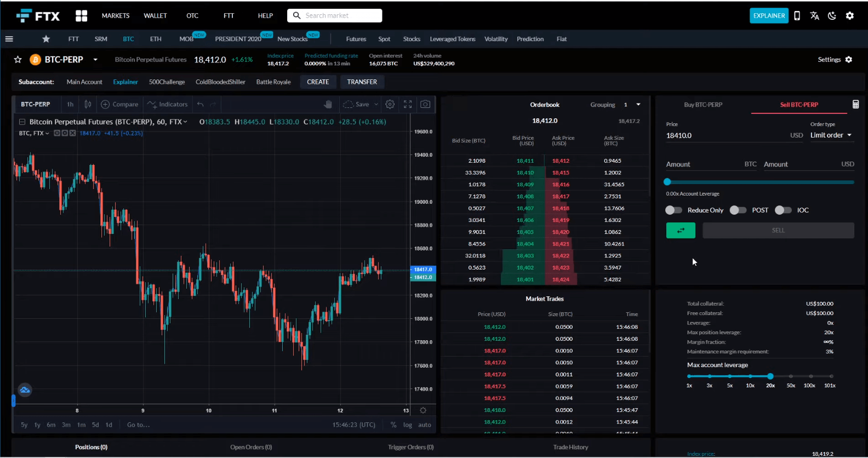Open chart axis settings gear at bottom right
Image resolution: width=868 pixels, height=458 pixels.
coord(423,410)
